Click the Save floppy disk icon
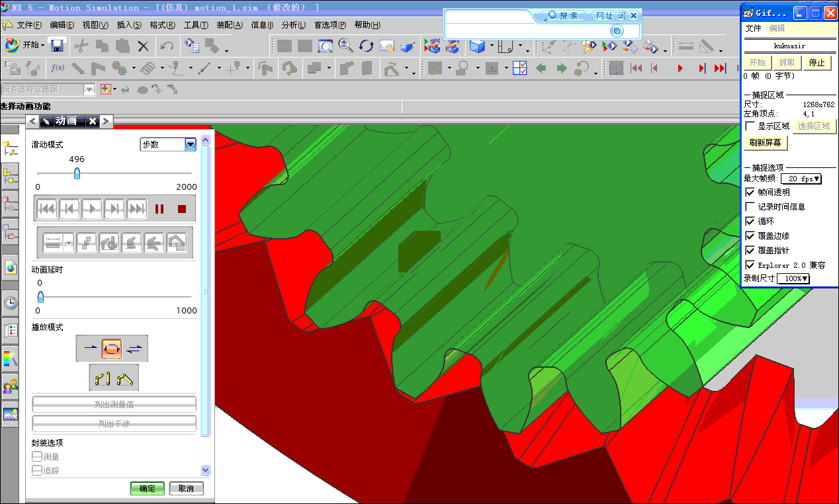Viewport: 839px width, 504px height. click(x=57, y=46)
